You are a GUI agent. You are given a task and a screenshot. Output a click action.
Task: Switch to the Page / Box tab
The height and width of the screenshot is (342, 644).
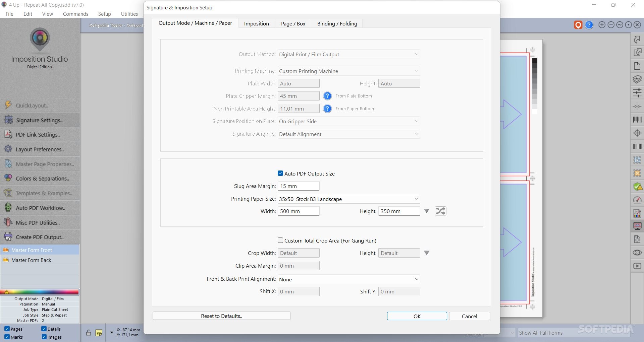[293, 23]
